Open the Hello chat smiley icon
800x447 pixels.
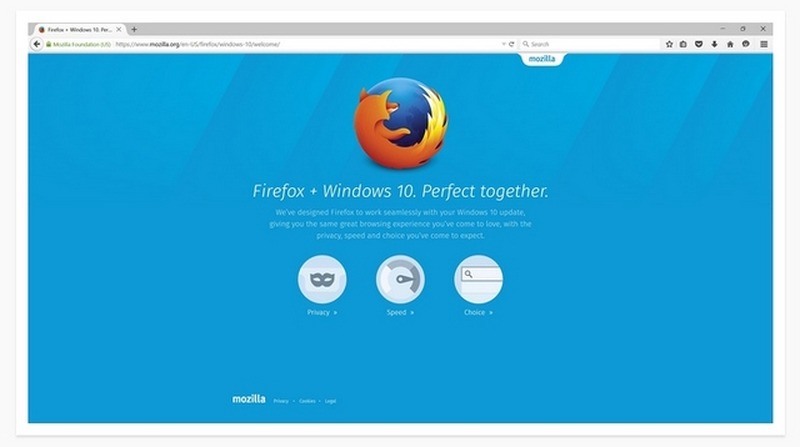point(746,44)
